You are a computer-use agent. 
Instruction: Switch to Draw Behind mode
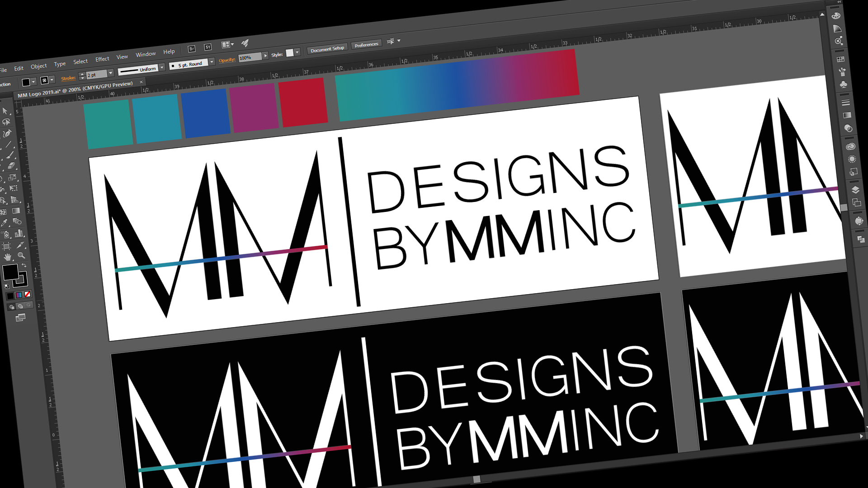pos(19,306)
